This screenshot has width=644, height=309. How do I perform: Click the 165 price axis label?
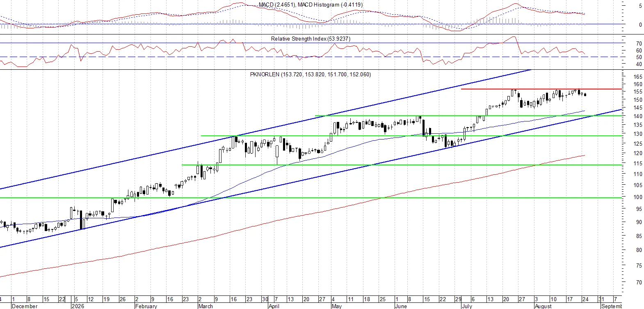tap(638, 77)
